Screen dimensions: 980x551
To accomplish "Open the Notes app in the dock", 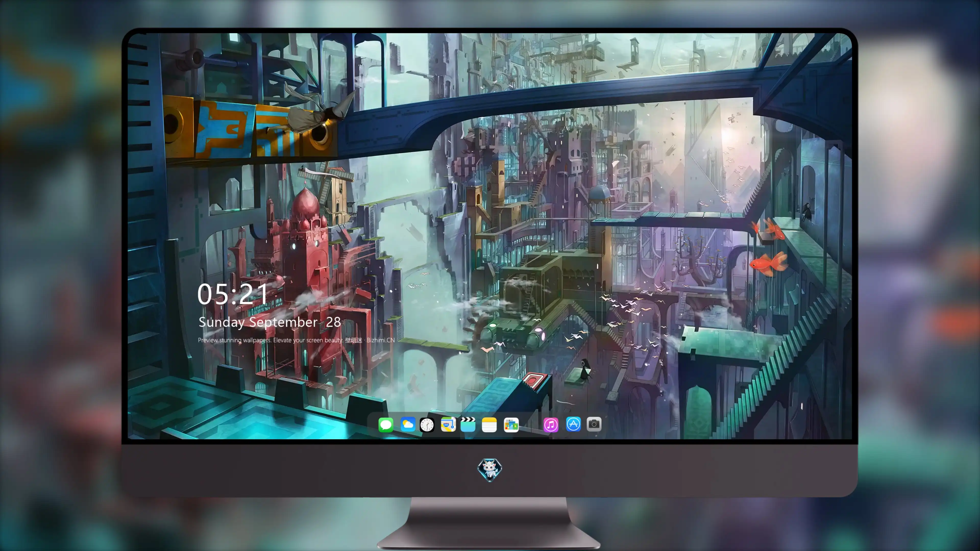I will [489, 424].
